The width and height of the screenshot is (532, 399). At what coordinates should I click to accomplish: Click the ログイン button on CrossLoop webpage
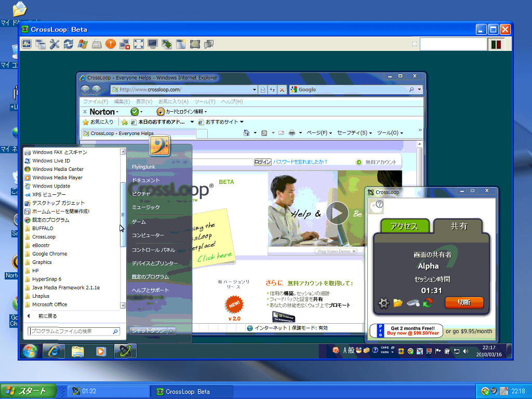262,162
